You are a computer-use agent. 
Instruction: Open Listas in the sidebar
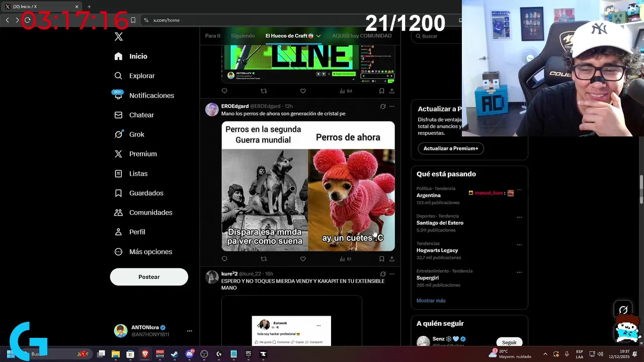click(131, 173)
